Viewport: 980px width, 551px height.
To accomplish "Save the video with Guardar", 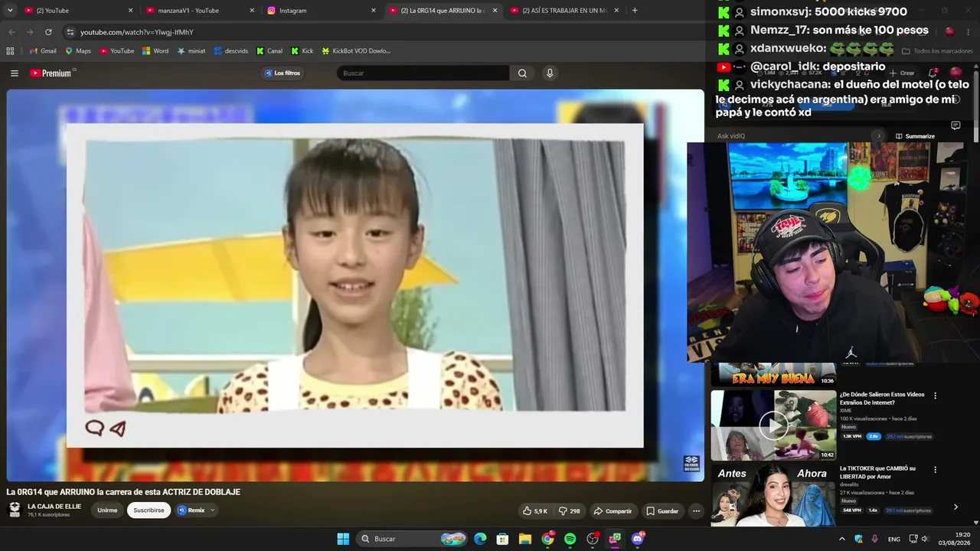I will coord(662,511).
